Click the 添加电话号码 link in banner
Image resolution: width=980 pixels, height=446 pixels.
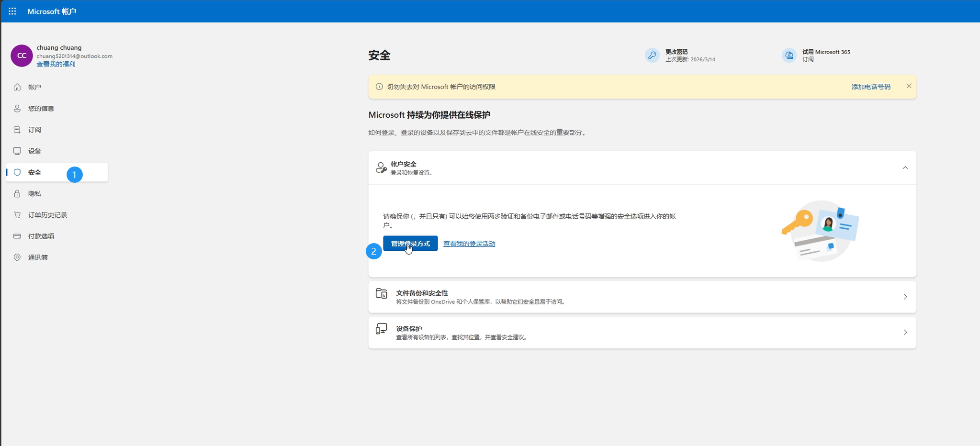[x=870, y=87]
